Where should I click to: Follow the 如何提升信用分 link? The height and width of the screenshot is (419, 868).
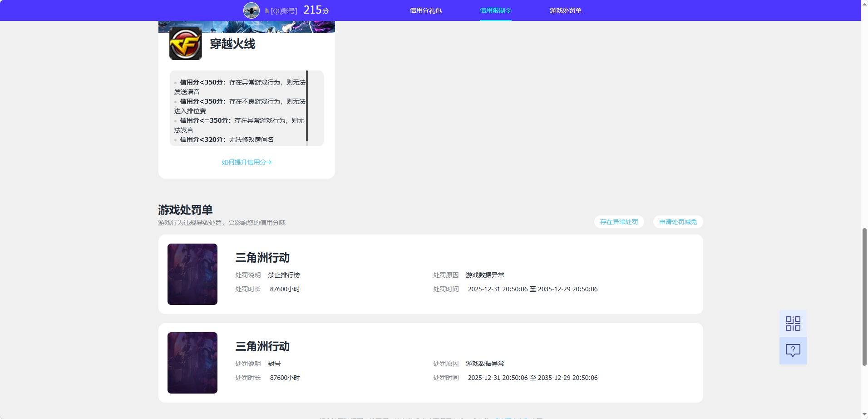247,162
